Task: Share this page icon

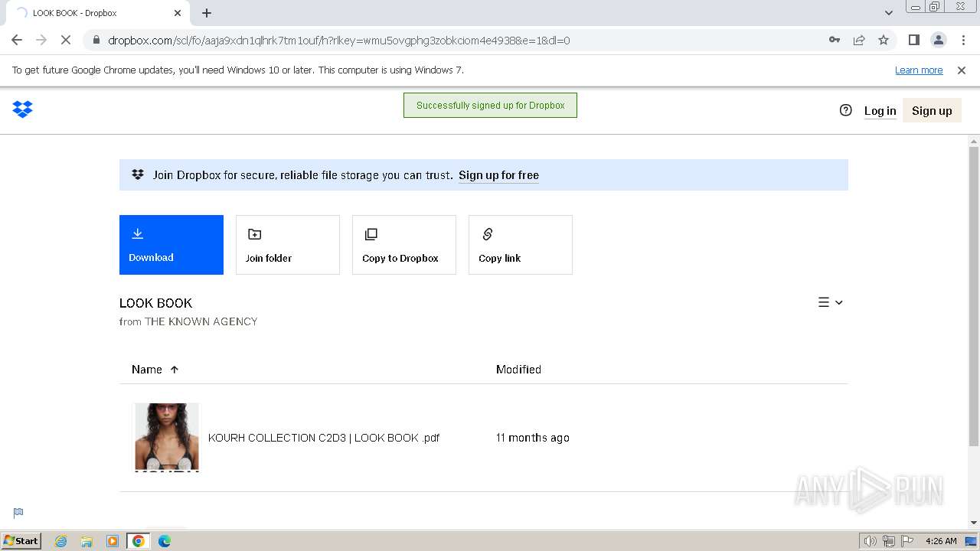Action: (x=859, y=40)
